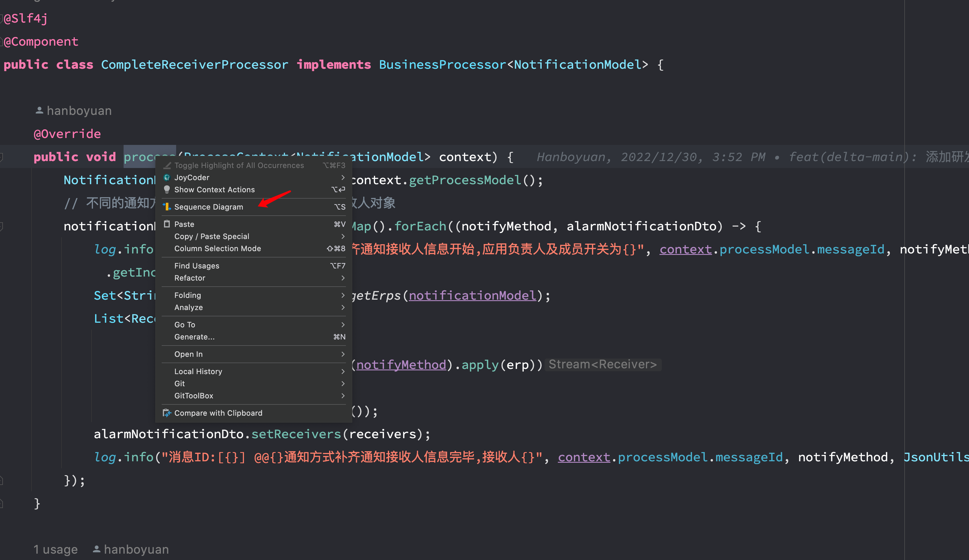969x560 pixels.
Task: Click the lightbulb icon for Show Context Actions
Action: point(167,189)
